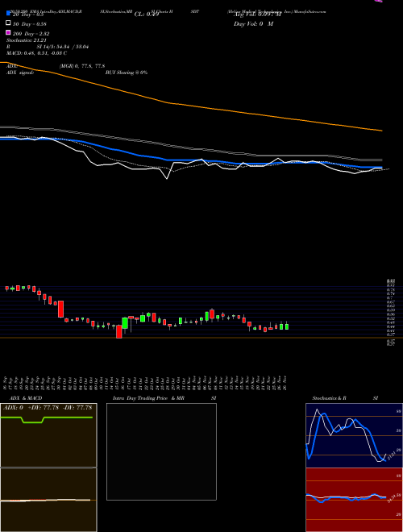Click the 'Avg Vol: 0.097 M' text

click(257, 15)
